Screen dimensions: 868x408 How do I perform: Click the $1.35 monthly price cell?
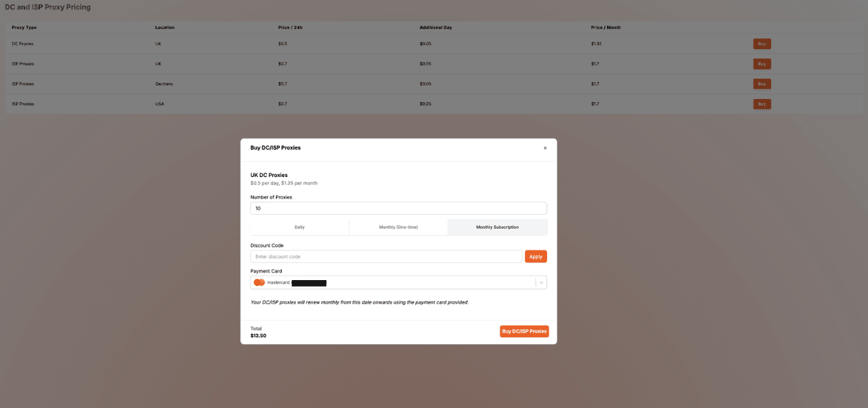pyautogui.click(x=596, y=44)
